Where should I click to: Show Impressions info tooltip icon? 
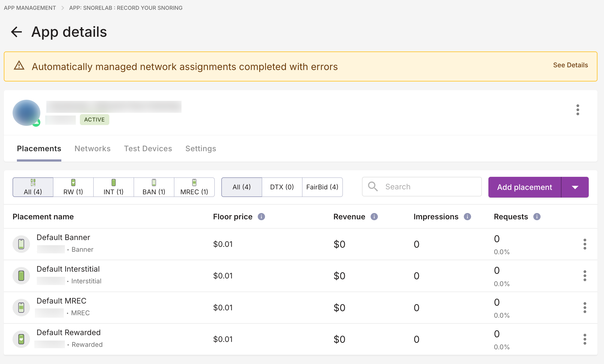click(x=467, y=217)
